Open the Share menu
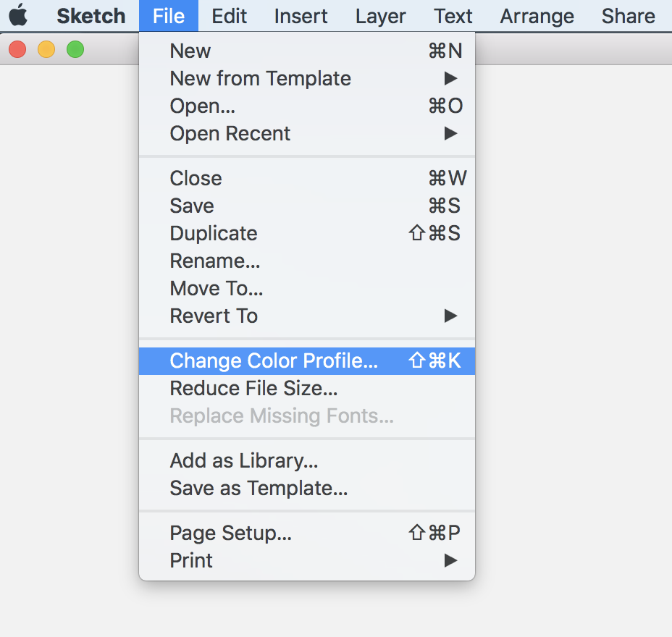672x637 pixels. point(629,16)
